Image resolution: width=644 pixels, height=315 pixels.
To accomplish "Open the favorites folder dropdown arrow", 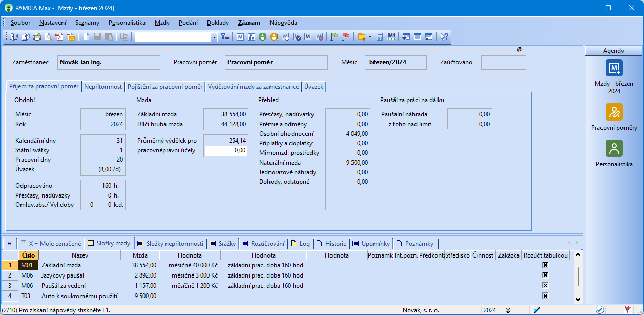I will point(370,37).
